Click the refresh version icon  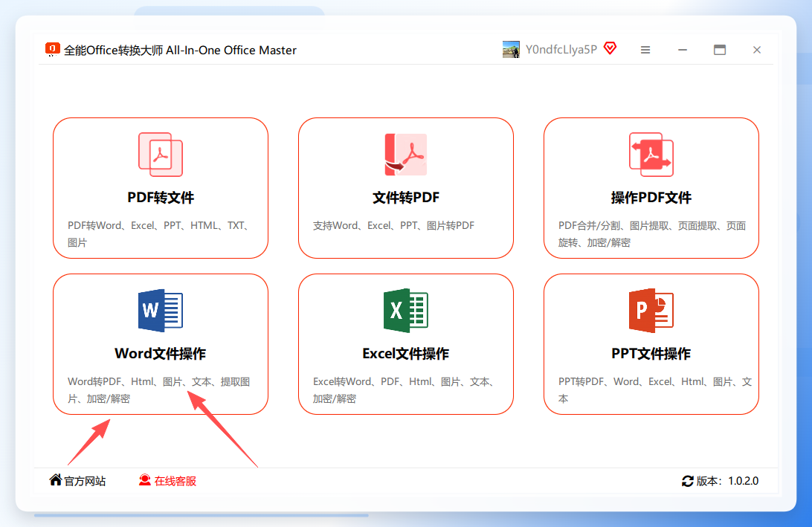coord(687,481)
